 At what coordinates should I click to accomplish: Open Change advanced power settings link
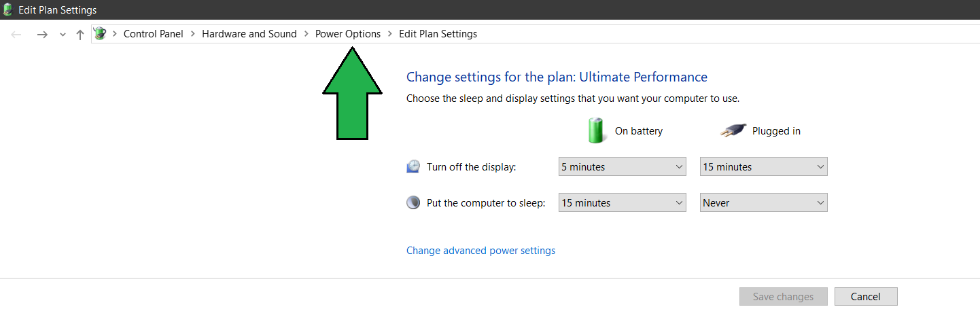click(480, 251)
